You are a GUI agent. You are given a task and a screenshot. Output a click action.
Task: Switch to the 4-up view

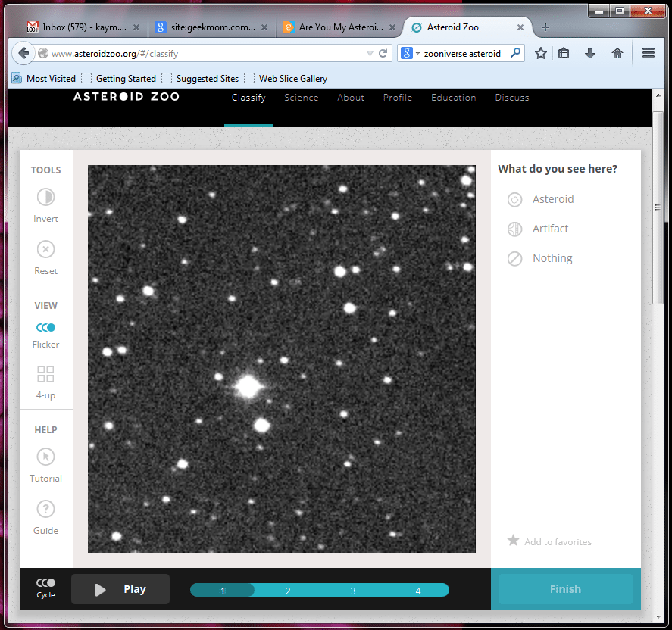pyautogui.click(x=45, y=374)
